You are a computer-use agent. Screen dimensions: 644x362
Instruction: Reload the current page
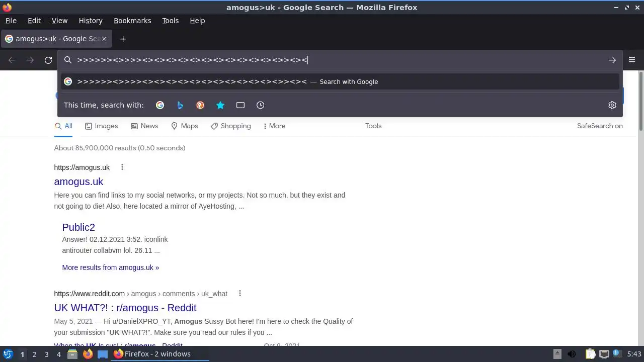click(48, 60)
